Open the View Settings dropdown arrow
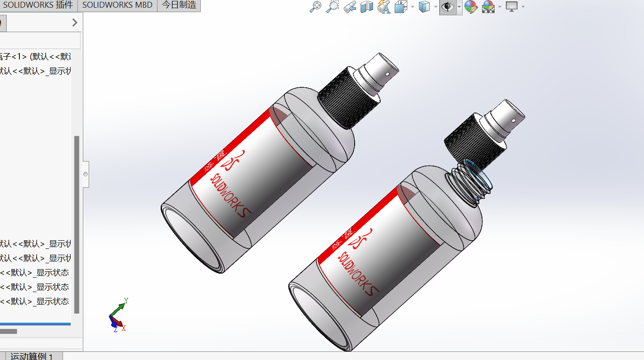Screen dimensions: 644x360 (523, 7)
